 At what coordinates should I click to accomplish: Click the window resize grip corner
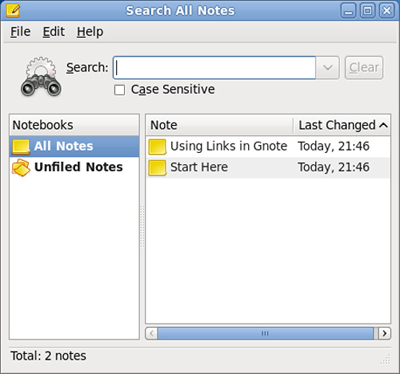(x=386, y=360)
